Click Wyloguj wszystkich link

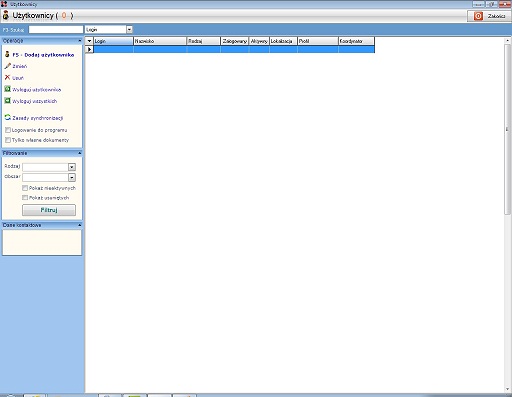tap(35, 101)
